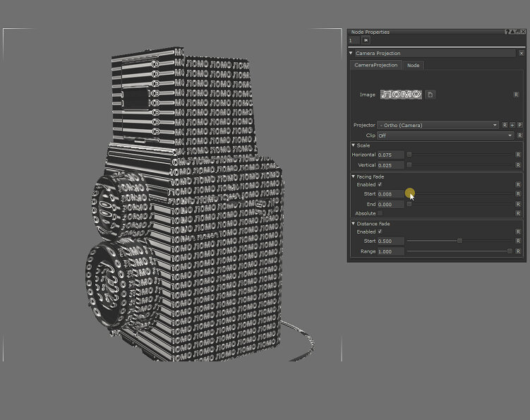Image resolution: width=530 pixels, height=420 pixels.
Task: Open help icon in Node Properties title
Action: 507,32
